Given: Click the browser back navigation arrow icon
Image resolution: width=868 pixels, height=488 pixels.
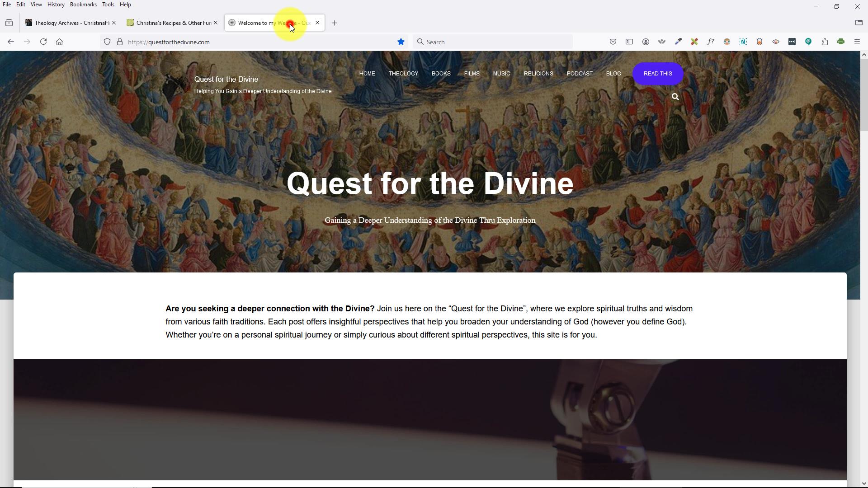Looking at the screenshot, I should [11, 42].
